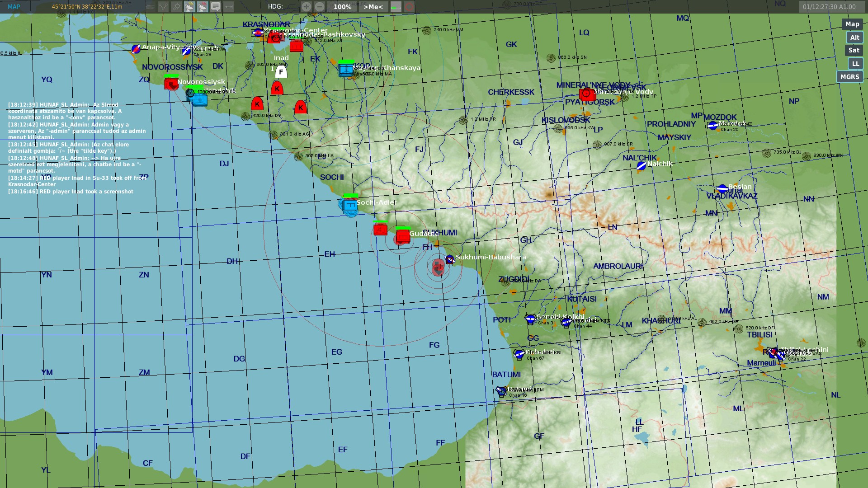
Task: Select the Kobuleti airfield icon with Chan 67
Action: click(519, 354)
